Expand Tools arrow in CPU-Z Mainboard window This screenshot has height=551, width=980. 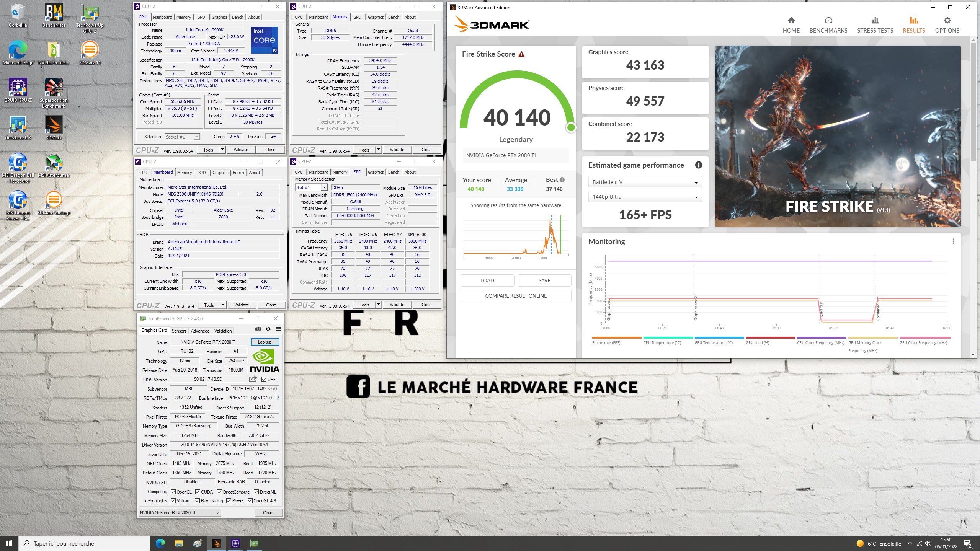pos(223,305)
